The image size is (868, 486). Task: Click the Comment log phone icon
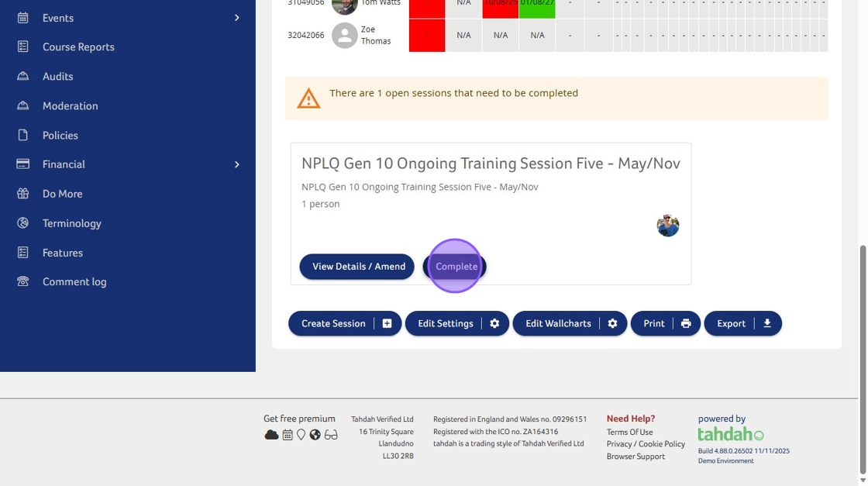tap(22, 281)
